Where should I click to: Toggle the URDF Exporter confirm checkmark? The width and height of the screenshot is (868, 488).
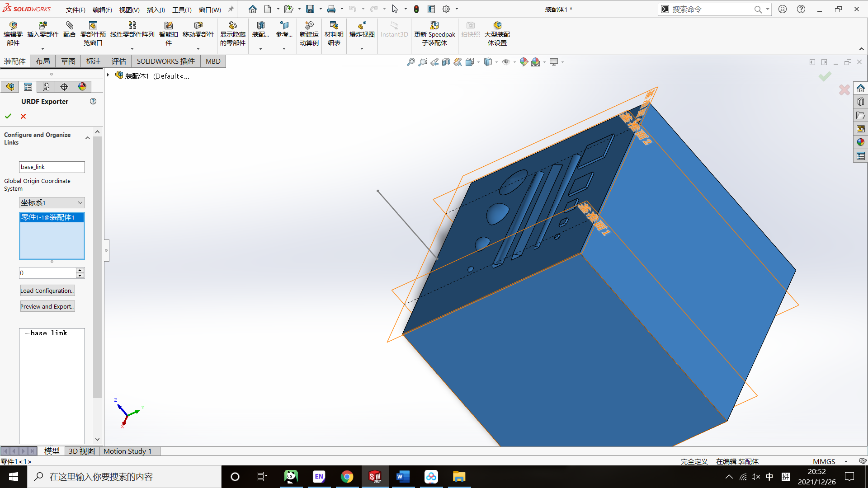click(8, 116)
